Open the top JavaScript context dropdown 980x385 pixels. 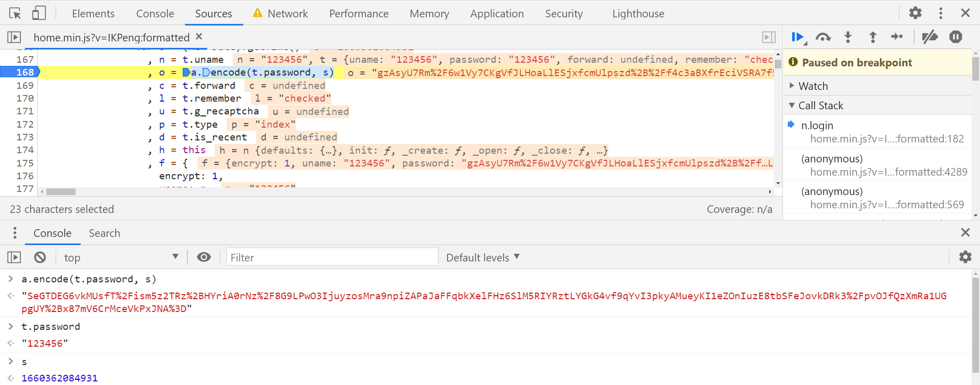click(x=121, y=257)
